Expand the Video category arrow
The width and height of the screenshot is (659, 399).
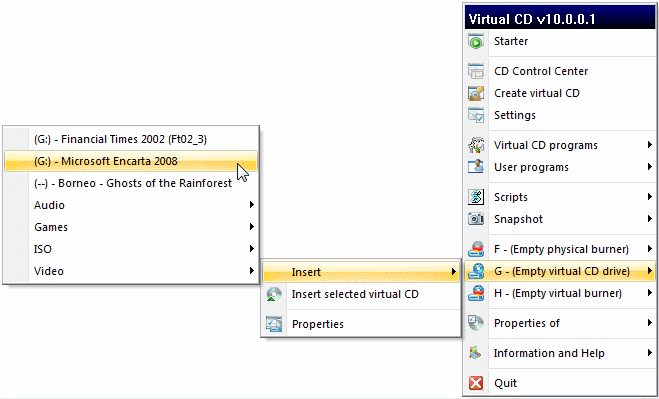[x=251, y=270]
